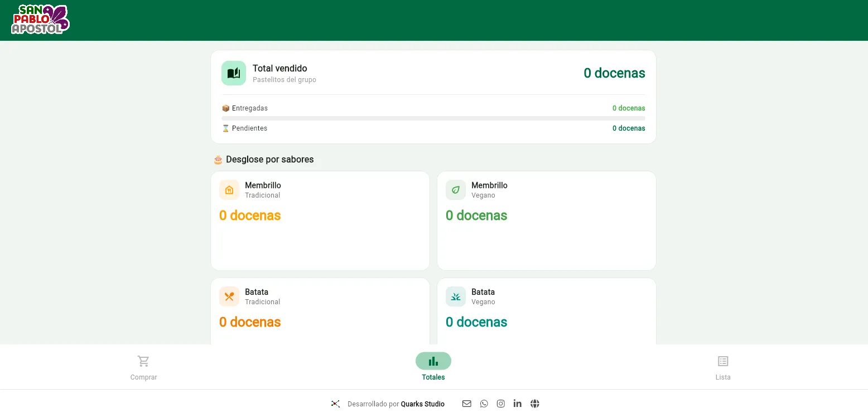Click the Pendientes 0 docenas value
The height and width of the screenshot is (417, 868).
pos(629,128)
